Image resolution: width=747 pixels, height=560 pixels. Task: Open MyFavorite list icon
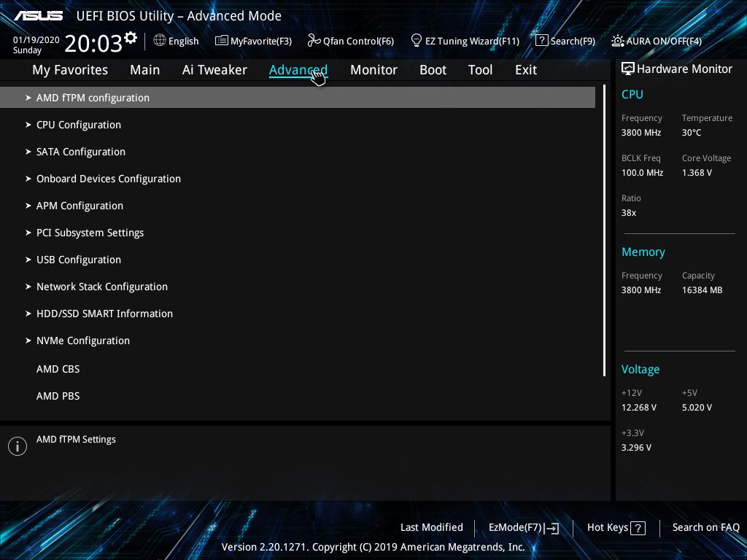tap(222, 41)
